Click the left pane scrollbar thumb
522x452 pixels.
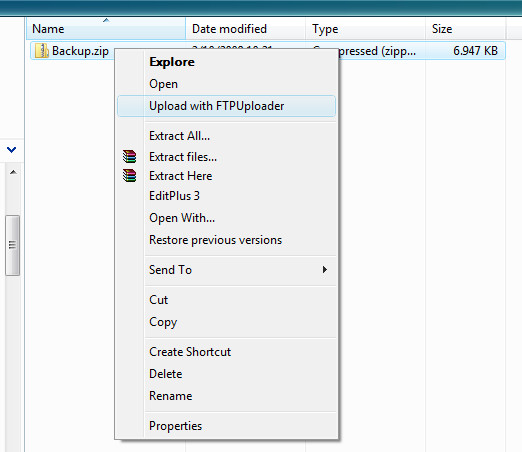(x=13, y=245)
